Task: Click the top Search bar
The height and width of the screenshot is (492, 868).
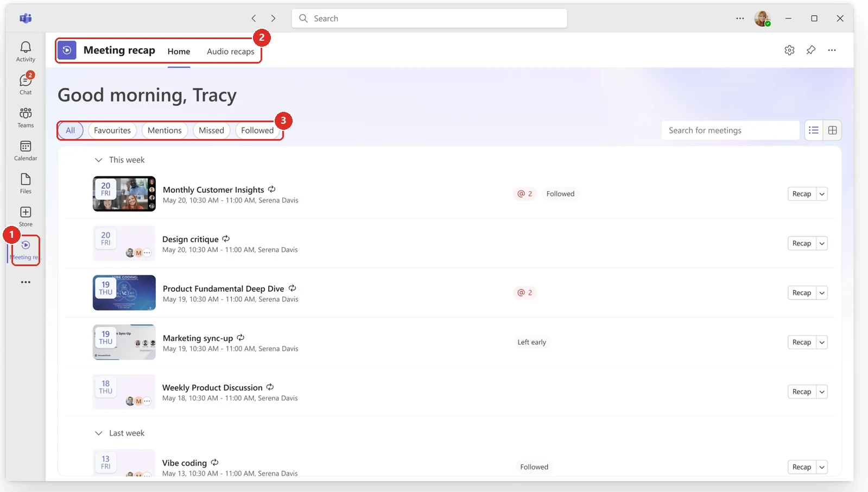Action: click(x=429, y=18)
